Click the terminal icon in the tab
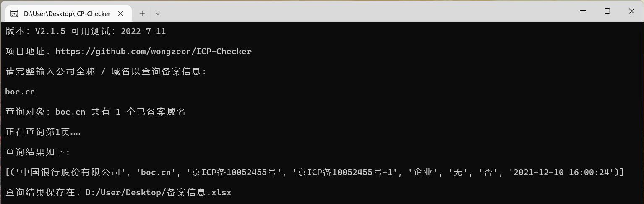The width and height of the screenshot is (644, 204). click(x=14, y=13)
